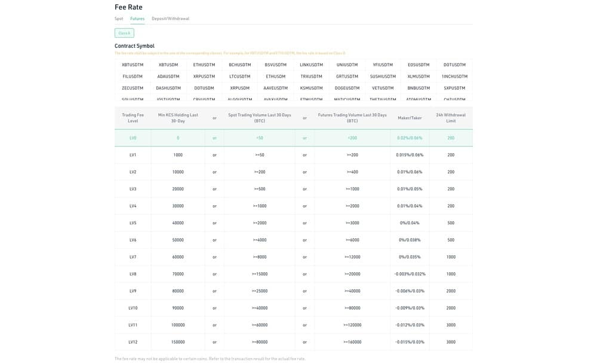
Task: Select the Futures tab
Action: point(137,18)
